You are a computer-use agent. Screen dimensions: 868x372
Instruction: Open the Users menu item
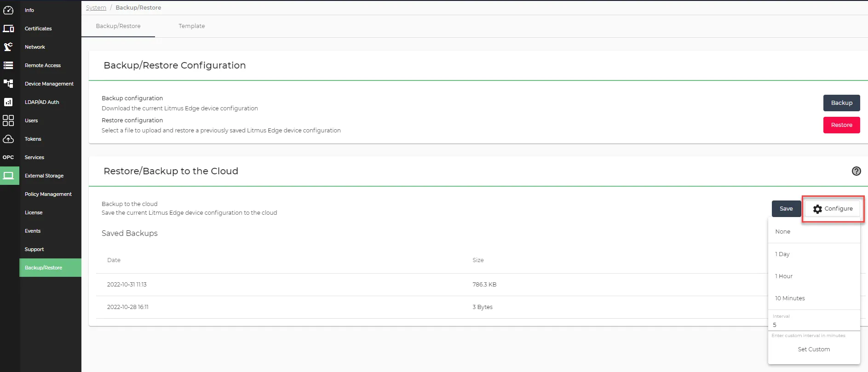coord(31,120)
